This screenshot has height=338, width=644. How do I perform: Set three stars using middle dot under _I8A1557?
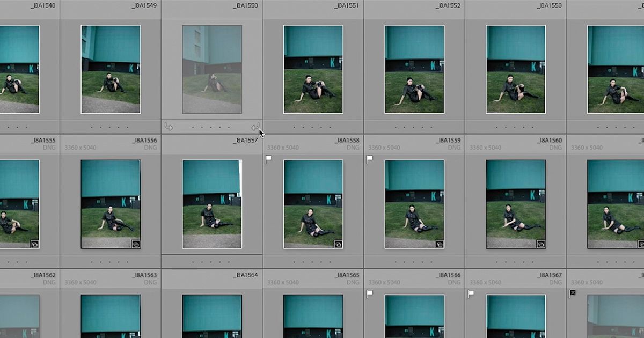point(211,262)
